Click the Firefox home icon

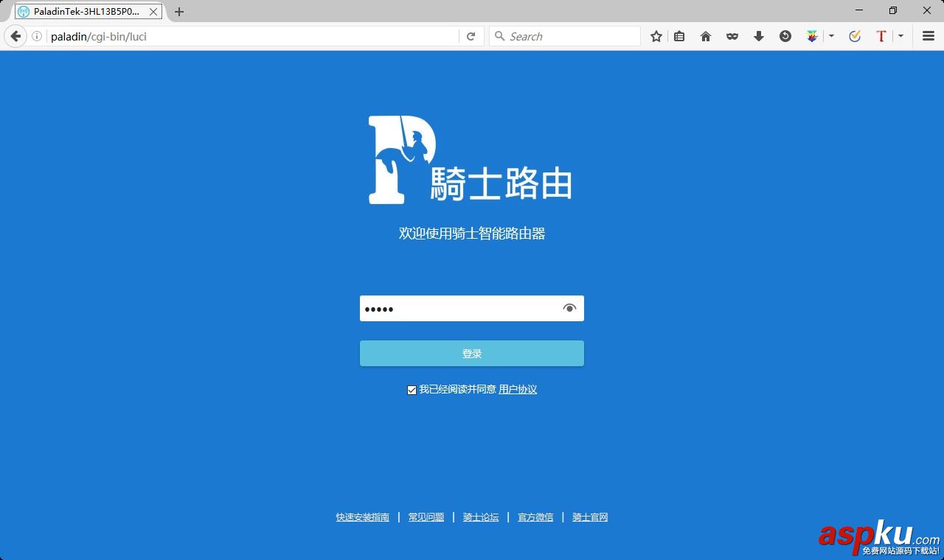705,35
